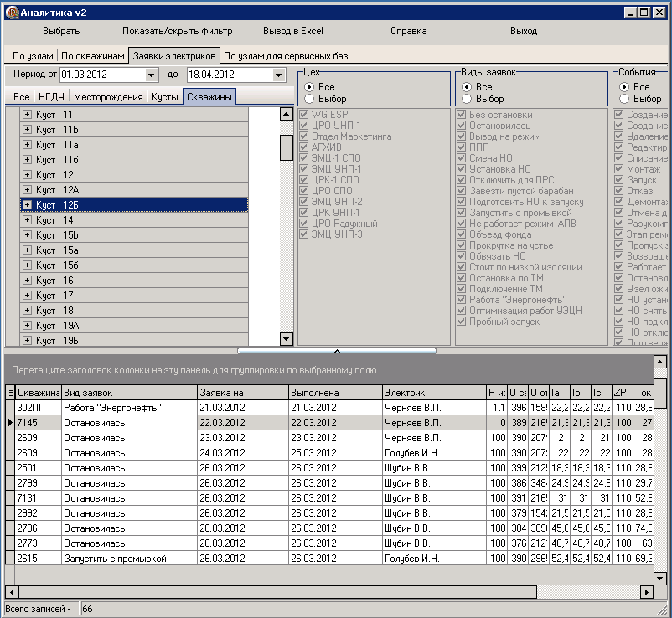
Task: Click the table vertical scrollbar thumb
Action: (x=660, y=394)
